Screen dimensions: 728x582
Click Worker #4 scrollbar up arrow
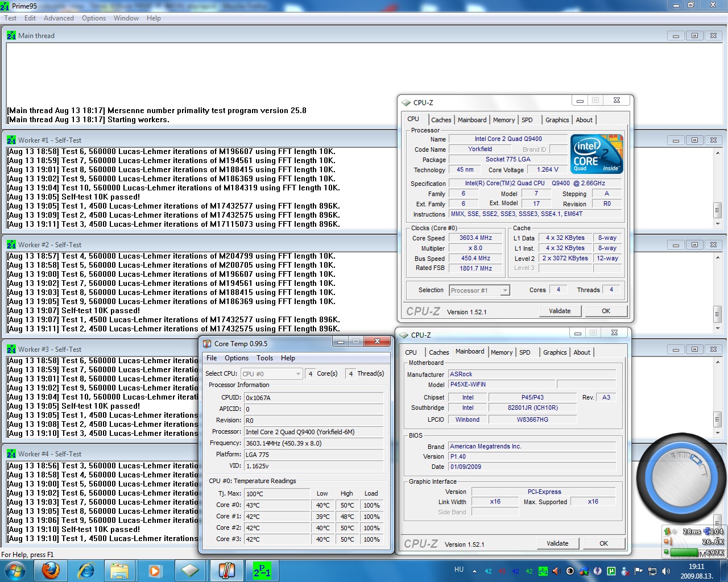click(718, 467)
